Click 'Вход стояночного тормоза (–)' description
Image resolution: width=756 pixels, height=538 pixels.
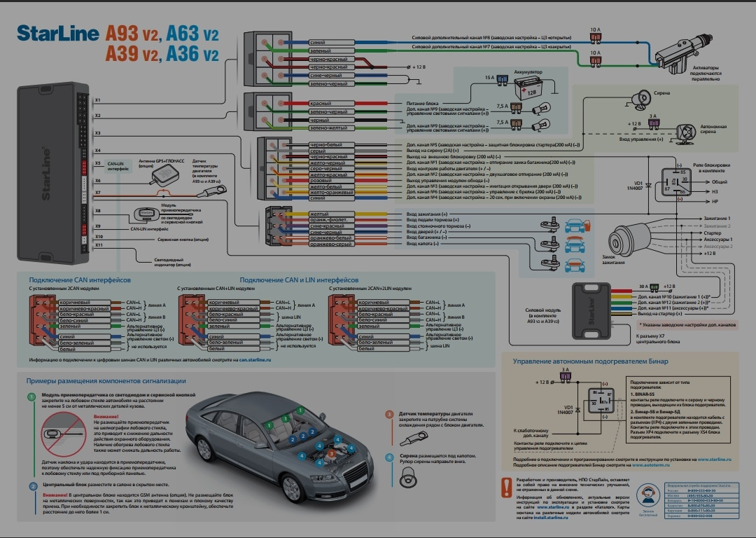point(438,226)
